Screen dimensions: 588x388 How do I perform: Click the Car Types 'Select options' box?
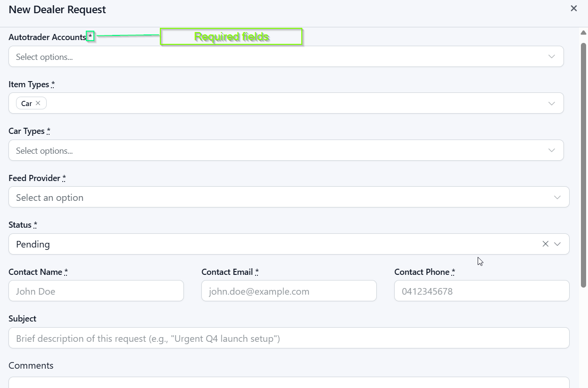click(x=286, y=150)
